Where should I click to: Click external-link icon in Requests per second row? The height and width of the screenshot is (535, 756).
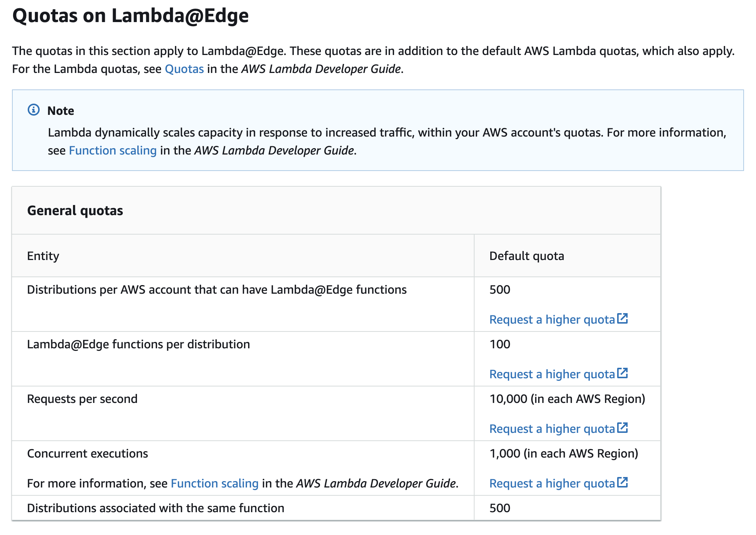(622, 428)
